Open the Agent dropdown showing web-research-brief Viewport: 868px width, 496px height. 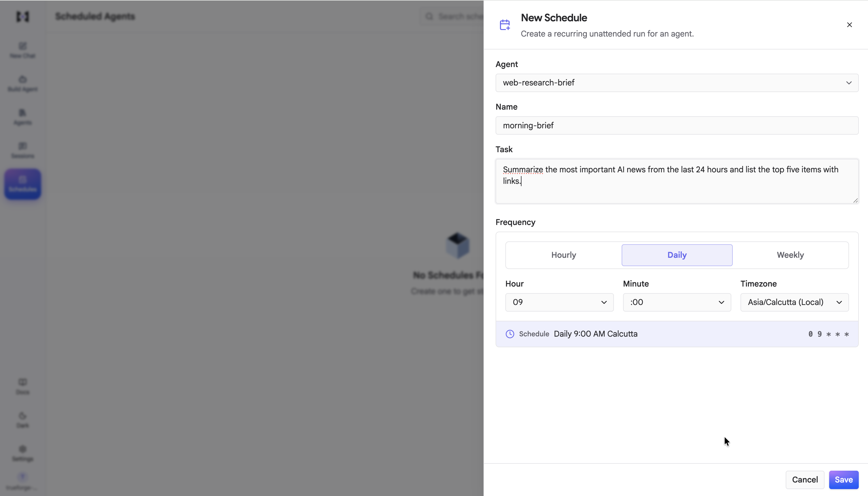pyautogui.click(x=677, y=83)
